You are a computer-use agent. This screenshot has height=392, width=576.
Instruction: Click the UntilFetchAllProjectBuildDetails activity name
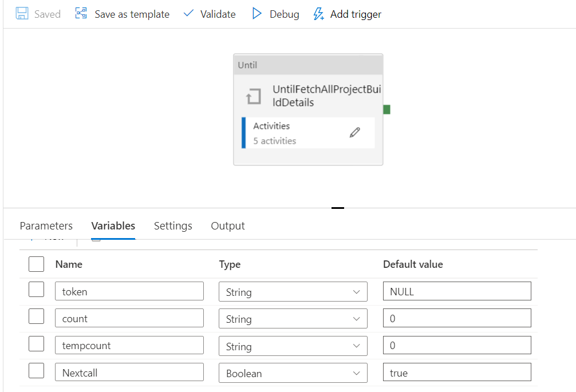pyautogui.click(x=326, y=96)
